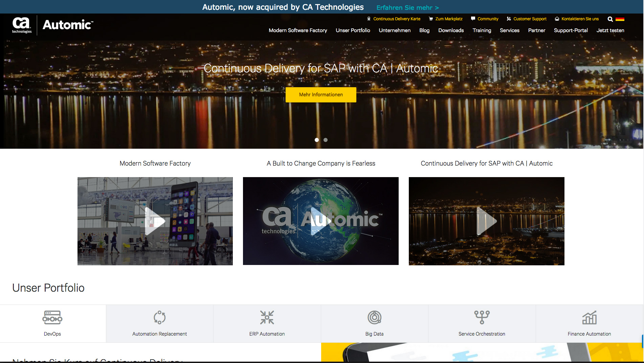Show the second carousel slide dot

(326, 140)
